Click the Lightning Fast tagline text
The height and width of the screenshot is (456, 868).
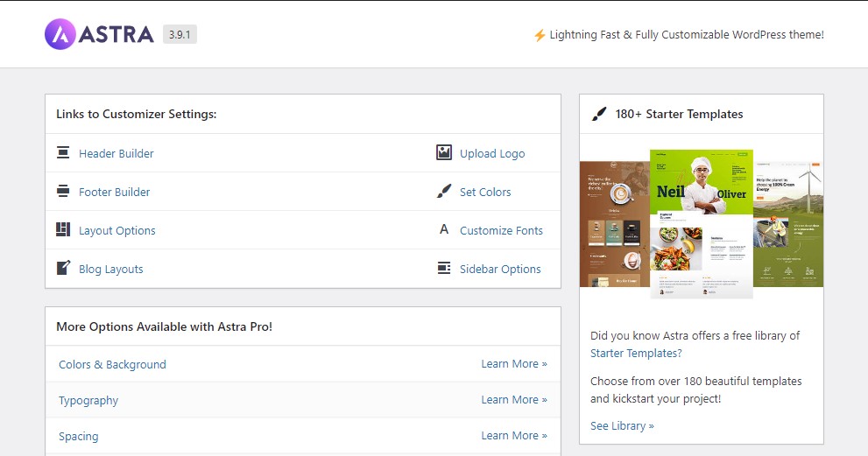(687, 35)
